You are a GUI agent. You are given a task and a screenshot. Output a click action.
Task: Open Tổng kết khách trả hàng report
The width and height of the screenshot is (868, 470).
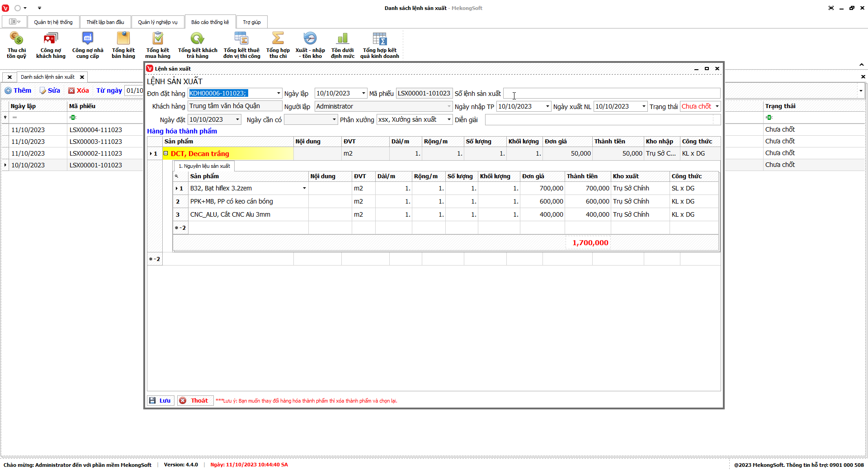198,45
